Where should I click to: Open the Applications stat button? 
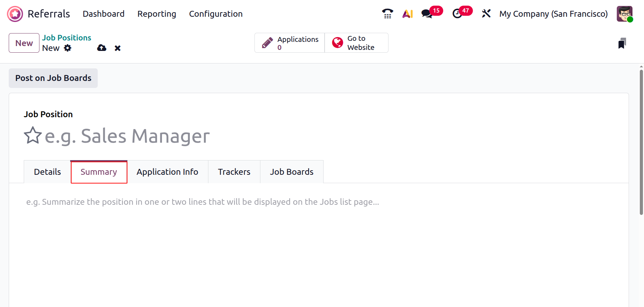pyautogui.click(x=290, y=43)
